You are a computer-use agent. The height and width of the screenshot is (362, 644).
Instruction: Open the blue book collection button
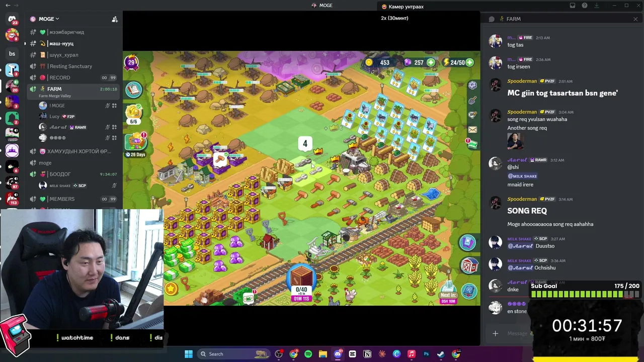469,290
